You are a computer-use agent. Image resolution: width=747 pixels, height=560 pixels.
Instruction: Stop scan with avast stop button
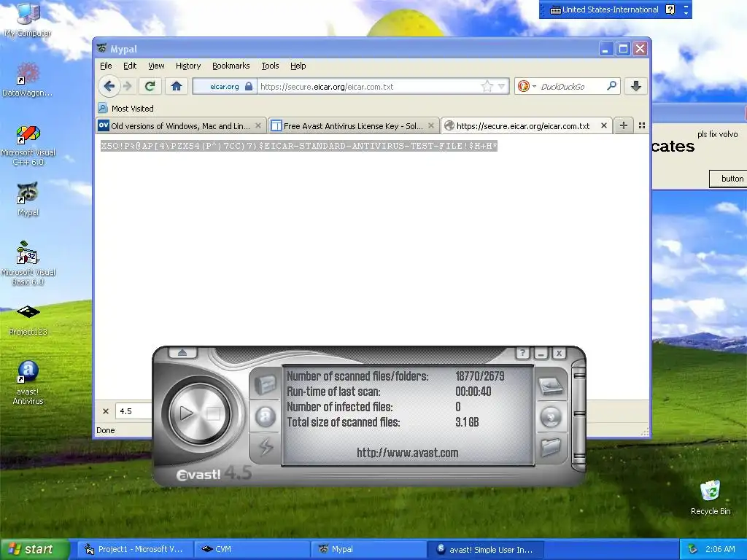[213, 413]
